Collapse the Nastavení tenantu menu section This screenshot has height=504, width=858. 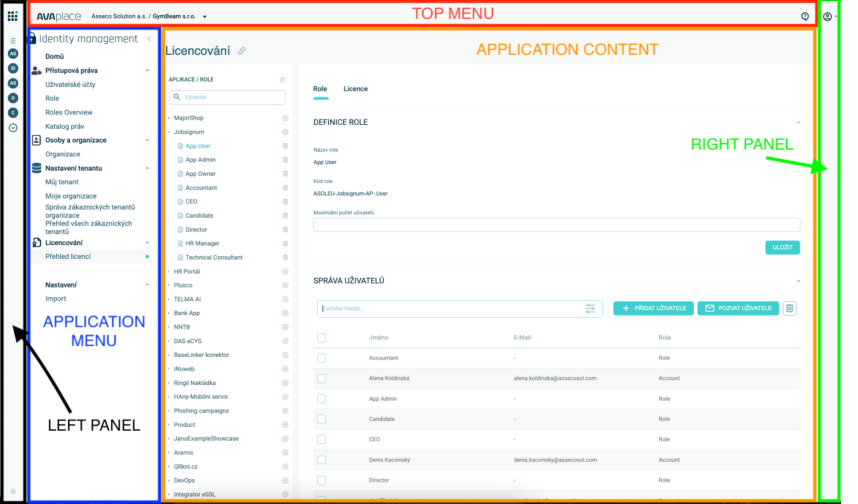click(x=147, y=169)
